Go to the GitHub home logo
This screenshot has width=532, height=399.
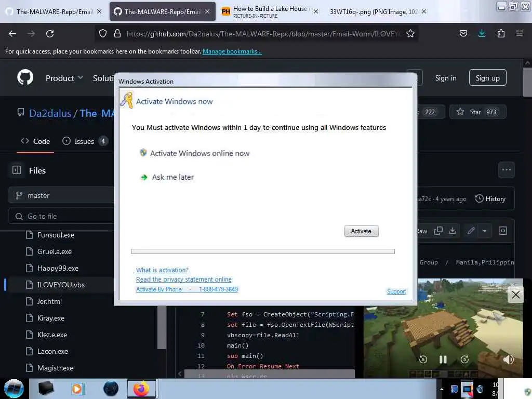tap(25, 78)
